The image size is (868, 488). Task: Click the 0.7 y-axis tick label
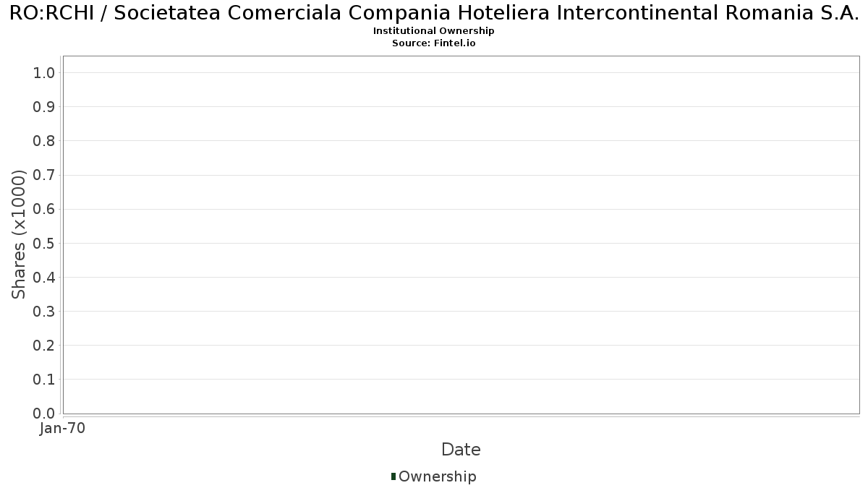click(x=44, y=175)
